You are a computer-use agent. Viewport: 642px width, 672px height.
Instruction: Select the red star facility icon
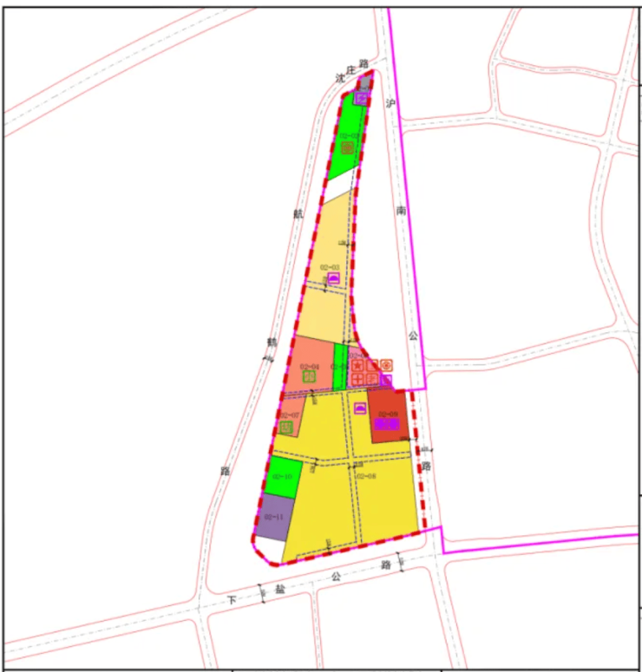coord(358,365)
